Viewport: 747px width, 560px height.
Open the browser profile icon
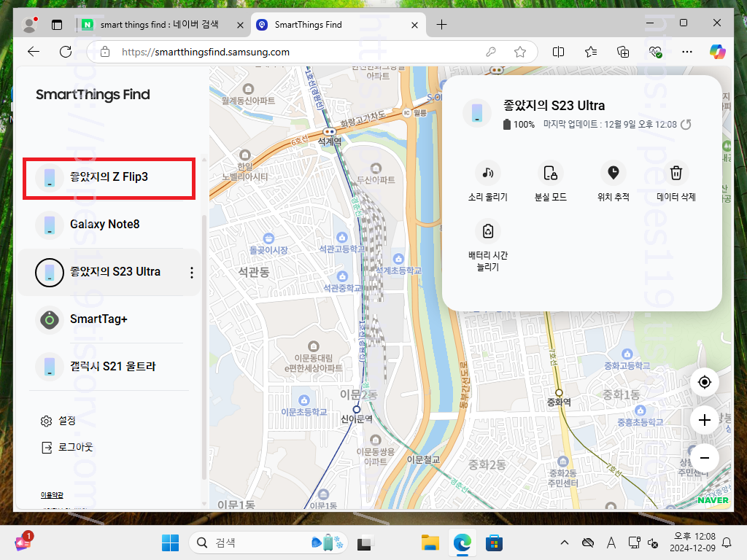(x=30, y=25)
